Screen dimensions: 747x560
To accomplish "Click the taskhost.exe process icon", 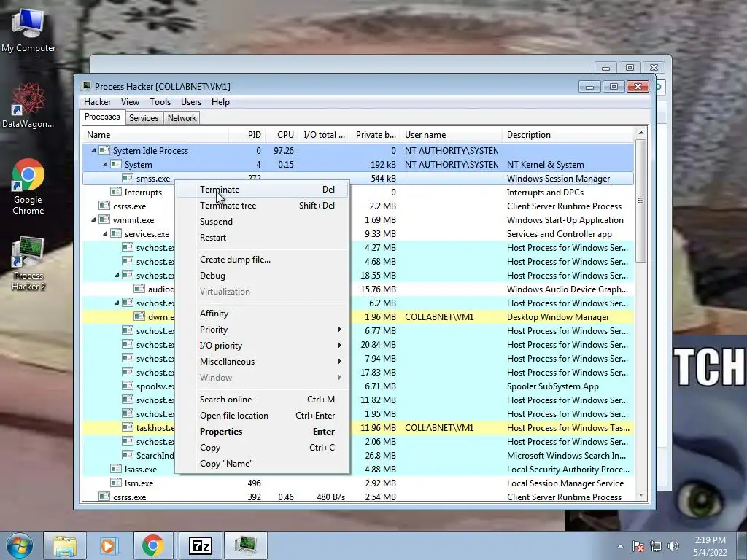I will point(127,427).
